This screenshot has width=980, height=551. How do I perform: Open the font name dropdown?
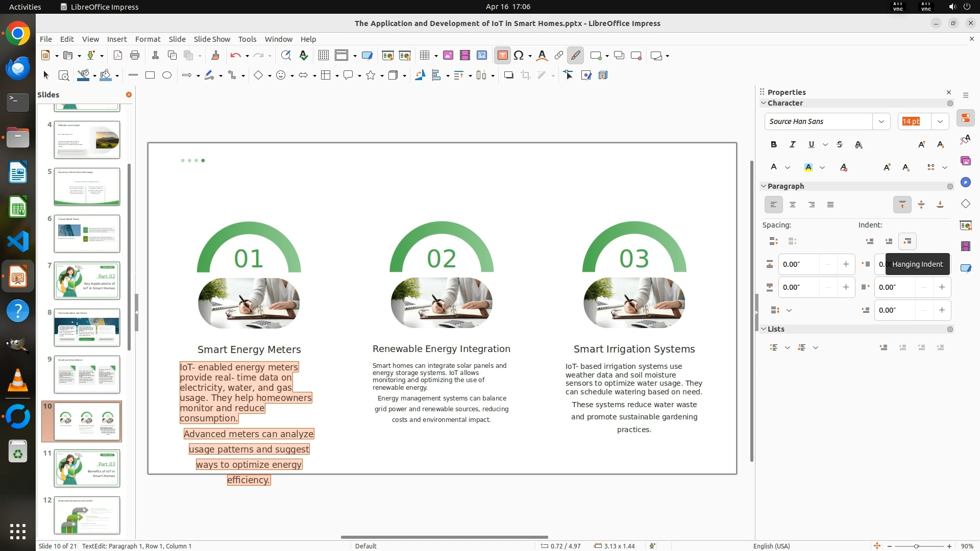(x=881, y=121)
